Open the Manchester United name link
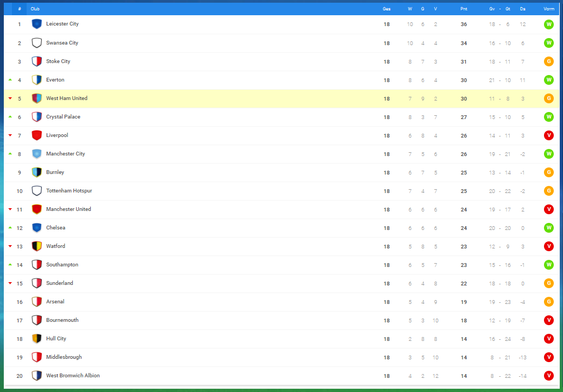This screenshot has width=563, height=392. tap(68, 209)
